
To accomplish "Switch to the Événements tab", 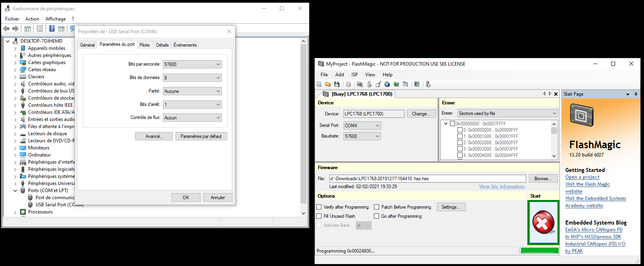I will 185,45.
